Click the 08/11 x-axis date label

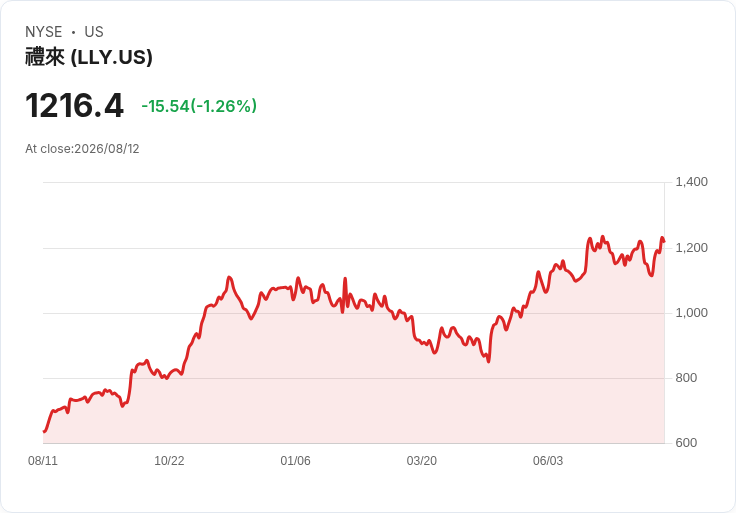pyautogui.click(x=43, y=460)
